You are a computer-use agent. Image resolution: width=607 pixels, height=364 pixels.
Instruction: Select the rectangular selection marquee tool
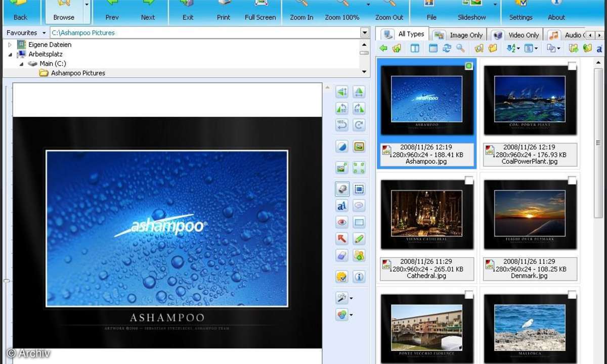359,189
